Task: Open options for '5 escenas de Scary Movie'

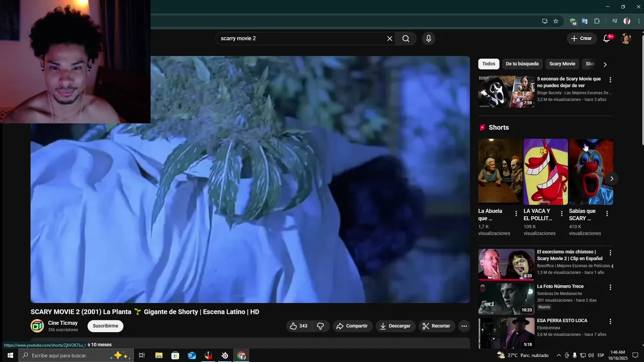Action: click(610, 80)
